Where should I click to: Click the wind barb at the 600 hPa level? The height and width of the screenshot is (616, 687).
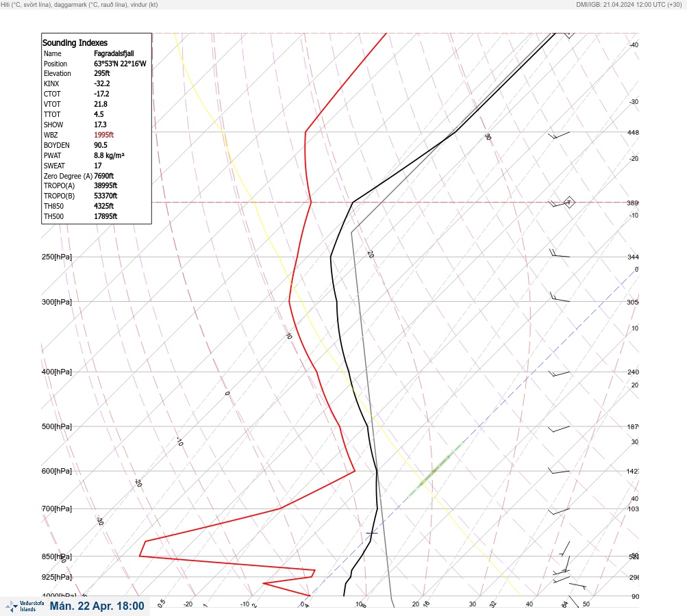(559, 471)
